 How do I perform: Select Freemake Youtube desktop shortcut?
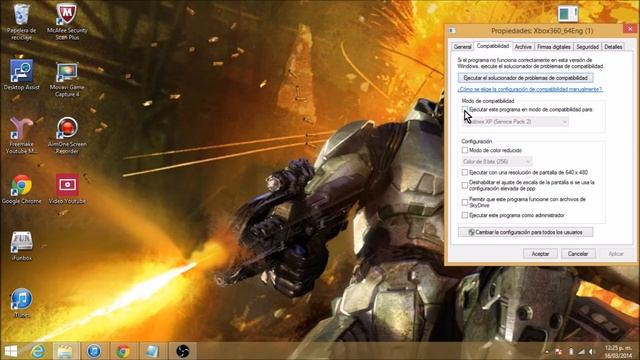(x=22, y=136)
